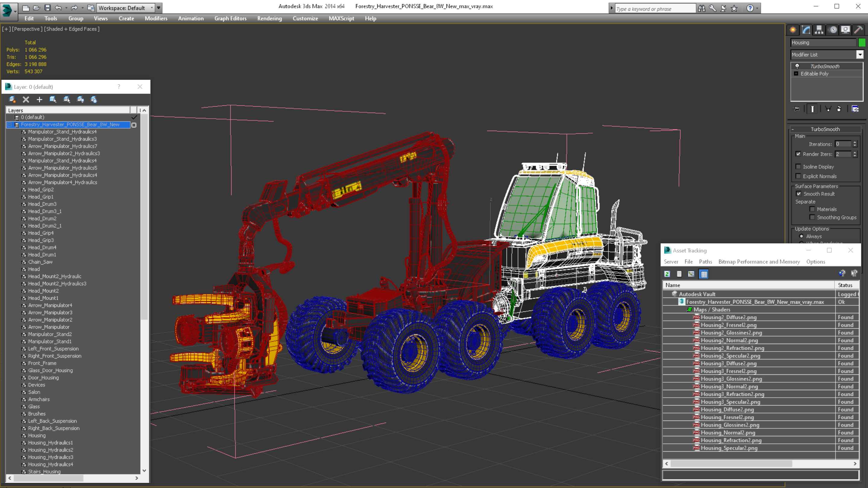Open the Hierarchy panel tab icon

pos(819,30)
